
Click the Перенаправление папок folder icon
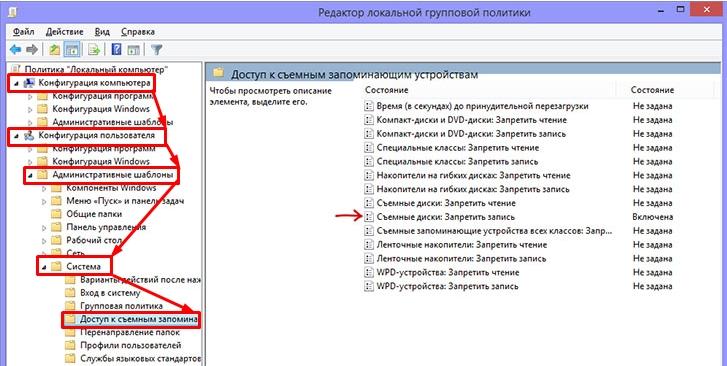pyautogui.click(x=70, y=332)
